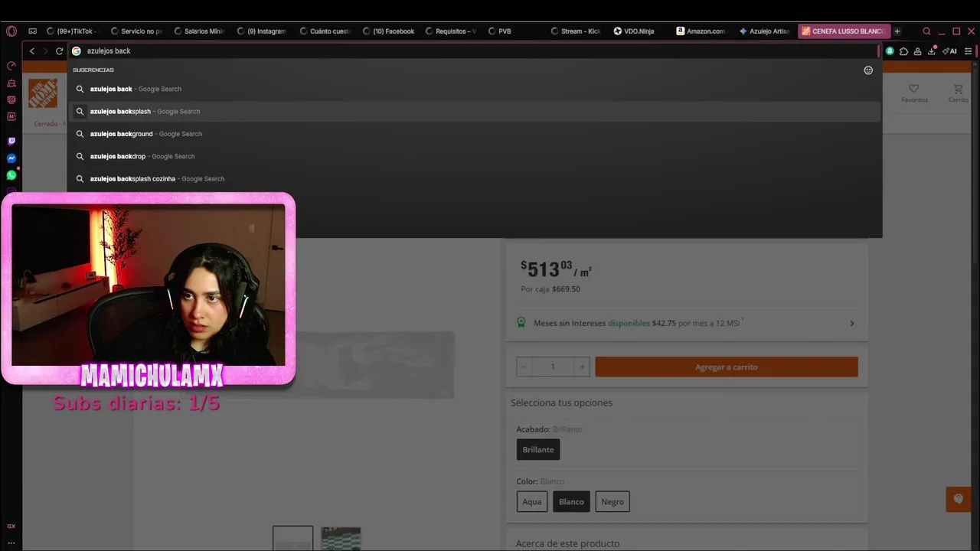Open the M panel sidebar icon
Screen dimensions: 980x551
pyautogui.click(x=11, y=116)
